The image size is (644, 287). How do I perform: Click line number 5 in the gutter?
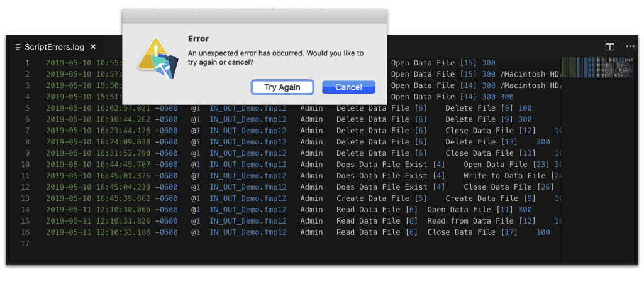pos(27,108)
